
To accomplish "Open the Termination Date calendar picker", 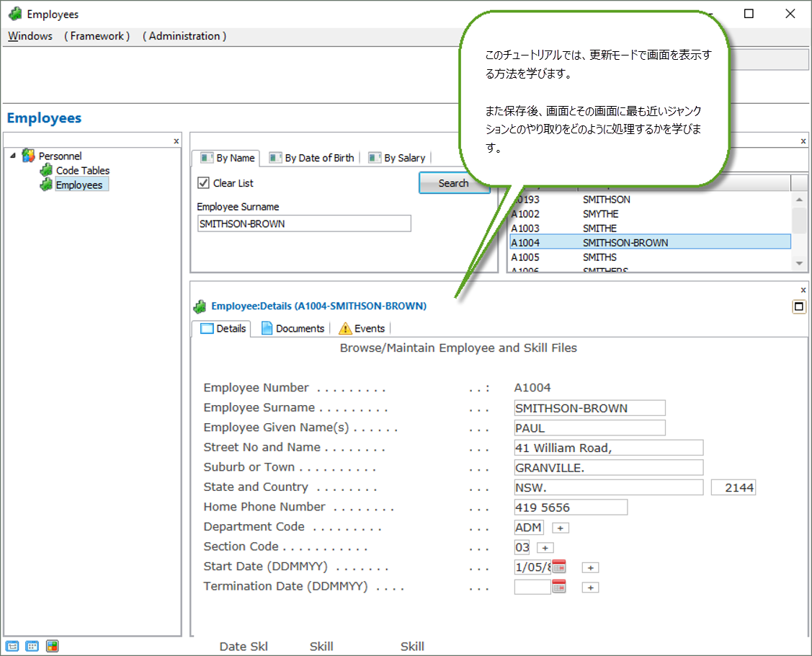I will [x=559, y=587].
